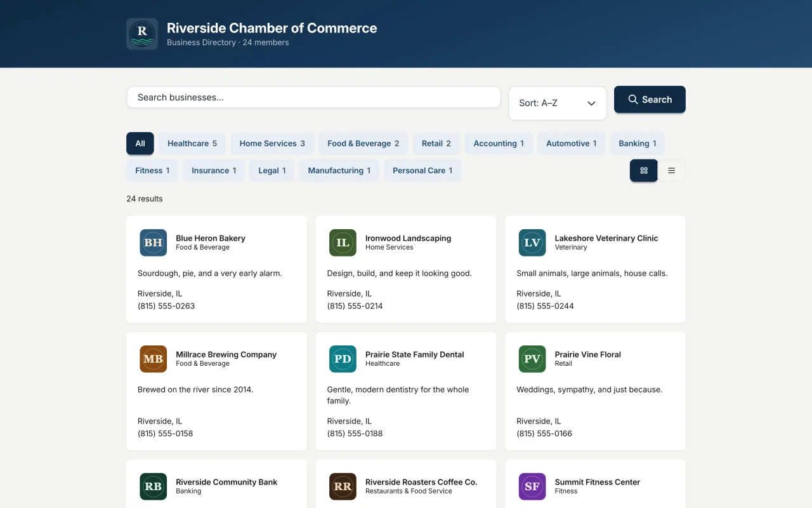Click the SF Summit Fitness logo
Image resolution: width=812 pixels, height=508 pixels.
click(532, 486)
